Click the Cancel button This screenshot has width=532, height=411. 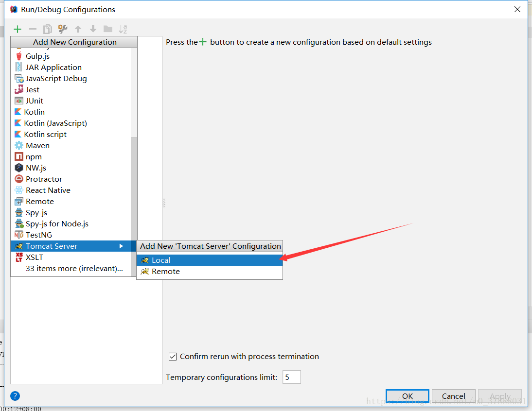(453, 396)
